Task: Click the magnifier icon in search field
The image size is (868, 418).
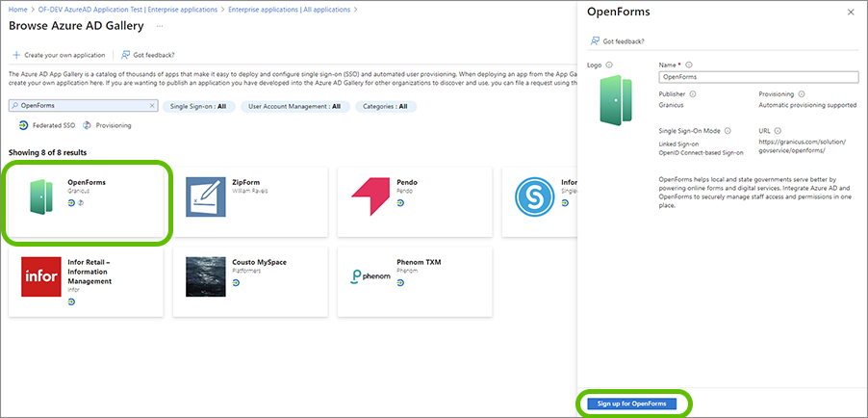Action: pos(15,105)
